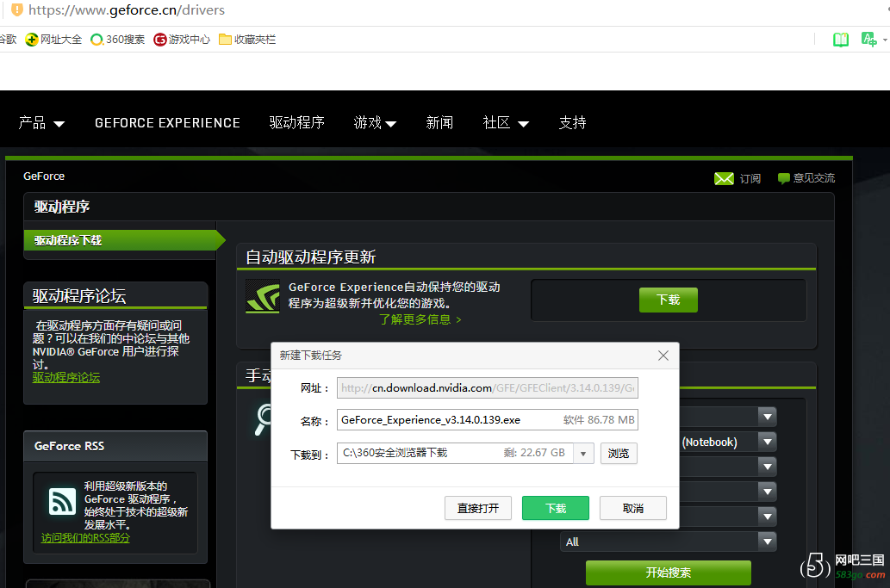Click the 名称 filename field
Viewport: 890px width, 588px height.
488,420
